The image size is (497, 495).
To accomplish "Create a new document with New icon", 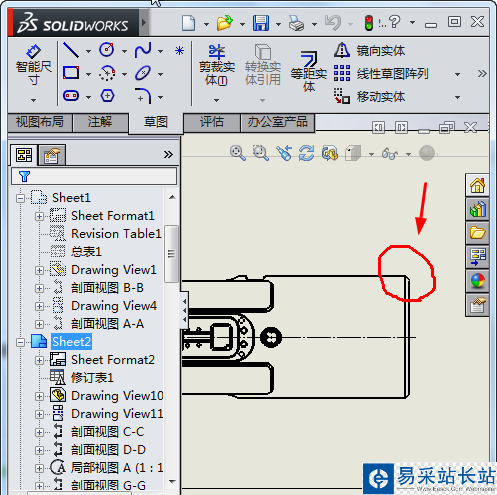I will pos(189,23).
